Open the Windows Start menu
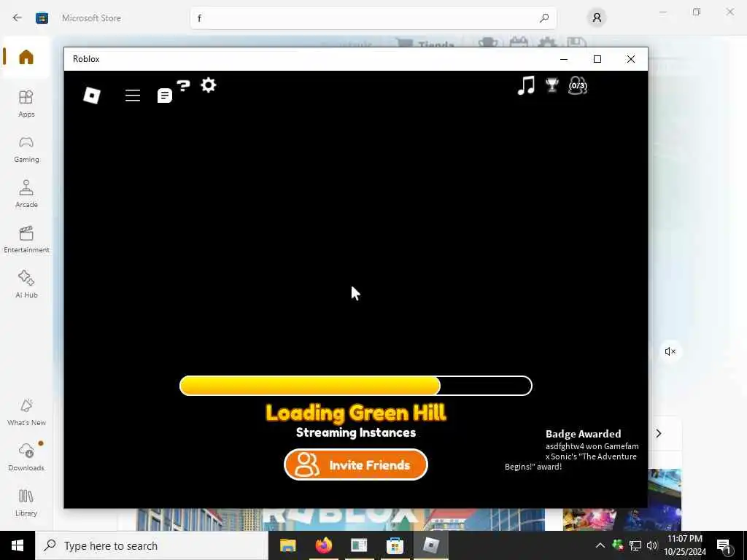The height and width of the screenshot is (560, 747). coord(18,545)
